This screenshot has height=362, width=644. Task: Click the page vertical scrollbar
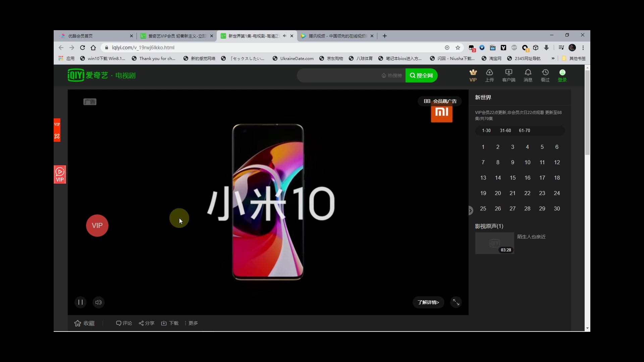(587, 113)
